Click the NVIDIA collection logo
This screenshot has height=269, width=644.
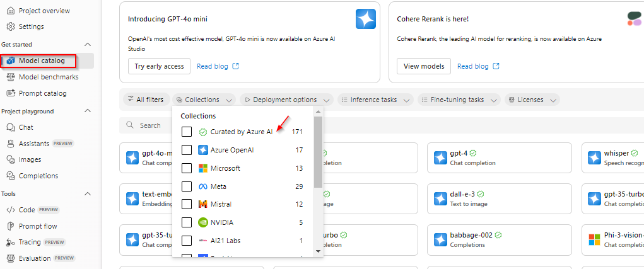[203, 222]
